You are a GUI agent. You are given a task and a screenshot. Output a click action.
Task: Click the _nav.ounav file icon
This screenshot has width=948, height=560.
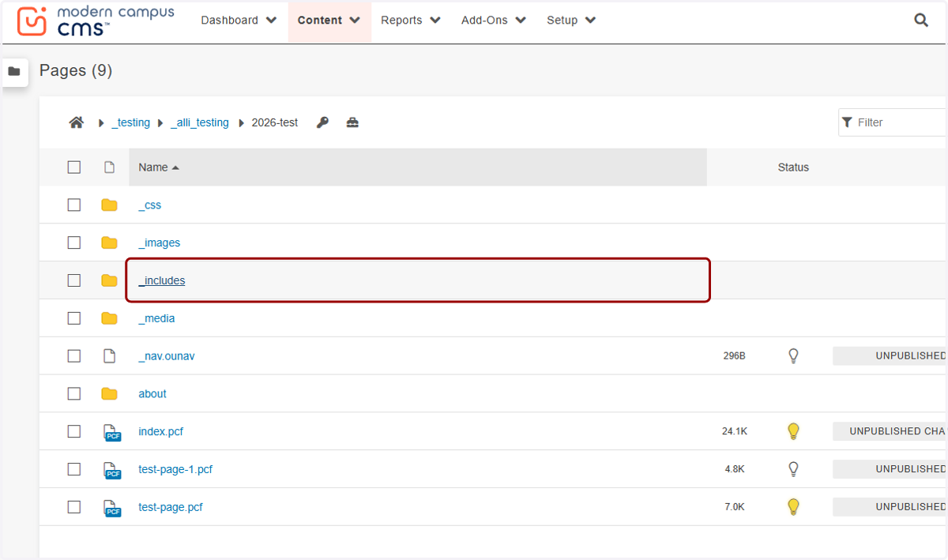(110, 356)
